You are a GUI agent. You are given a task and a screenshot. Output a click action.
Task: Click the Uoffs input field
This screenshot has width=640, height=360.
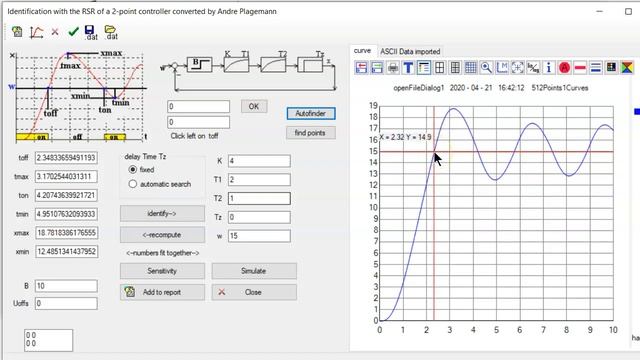(x=66, y=303)
